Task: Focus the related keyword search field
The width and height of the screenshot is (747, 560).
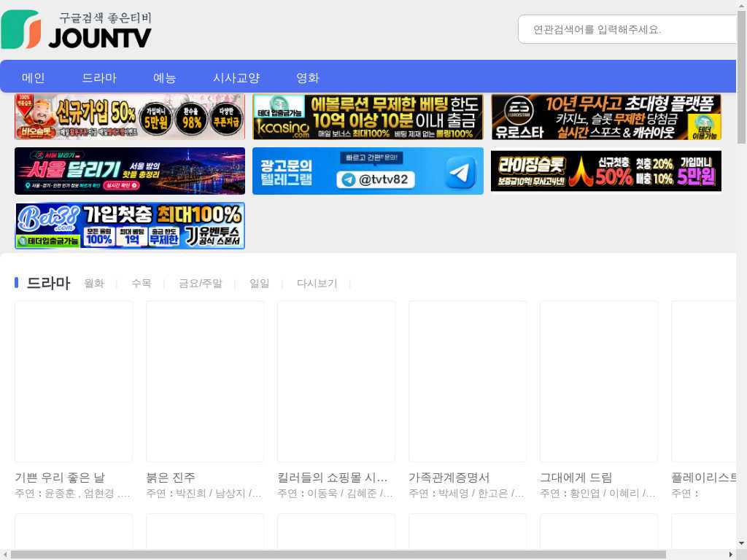Action: click(627, 29)
